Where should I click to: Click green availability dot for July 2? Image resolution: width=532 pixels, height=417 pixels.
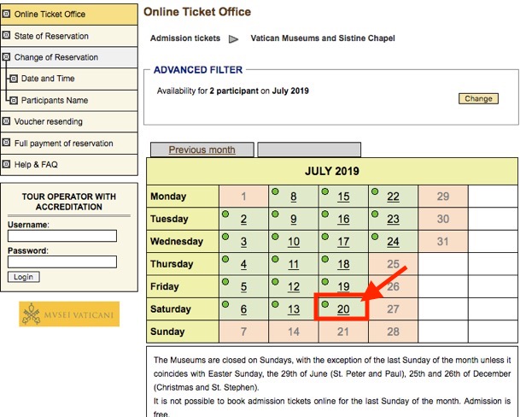225,214
